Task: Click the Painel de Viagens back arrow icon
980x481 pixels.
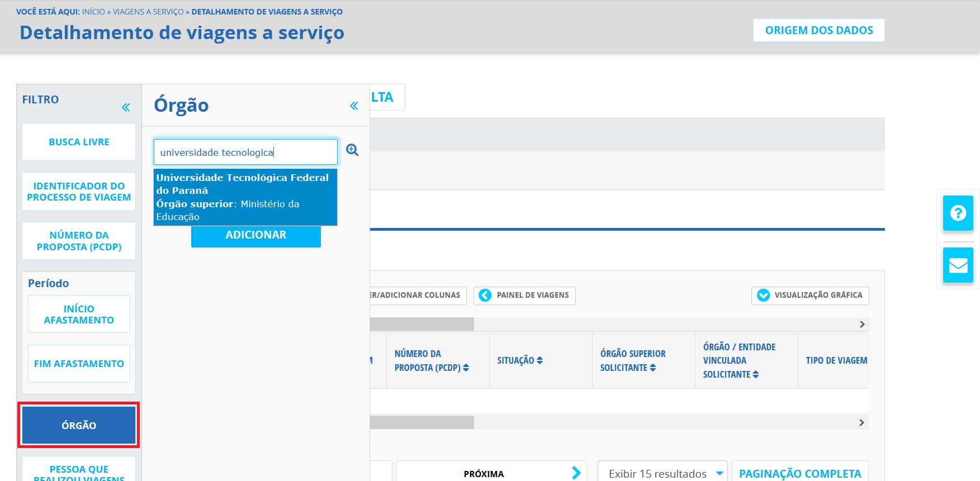Action: 485,295
